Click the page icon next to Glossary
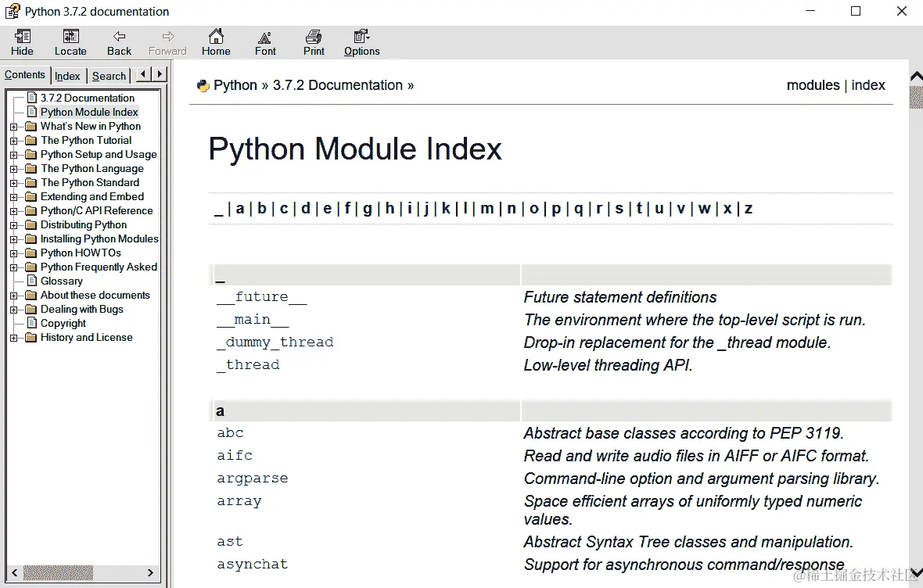This screenshot has height=588, width=923. coord(32,280)
